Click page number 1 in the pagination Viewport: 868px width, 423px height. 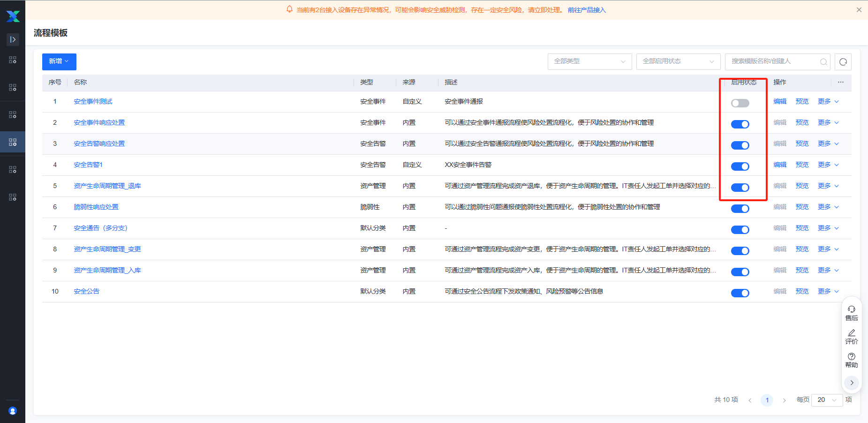(767, 400)
